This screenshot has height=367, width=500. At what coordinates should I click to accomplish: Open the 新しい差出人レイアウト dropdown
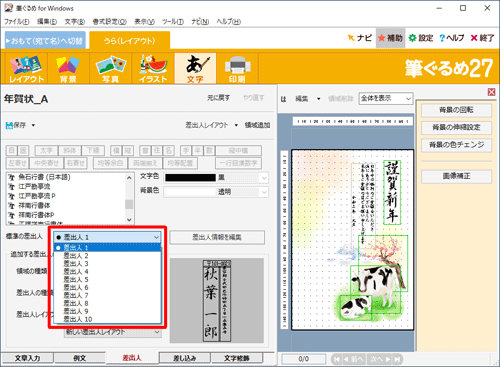[113, 332]
